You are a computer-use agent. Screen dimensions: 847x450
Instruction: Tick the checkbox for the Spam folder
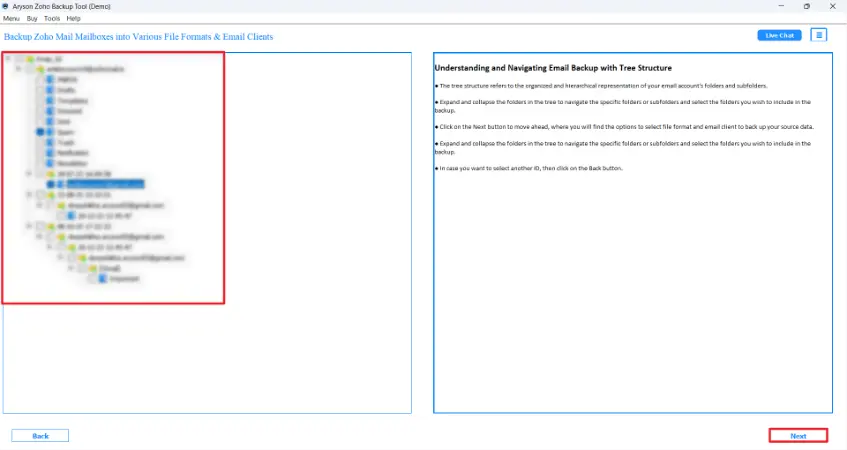click(x=41, y=132)
